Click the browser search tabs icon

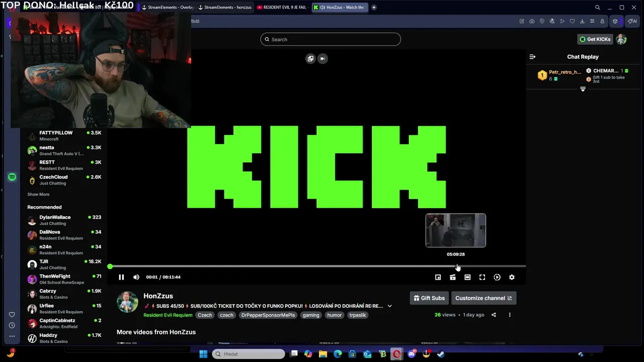tap(597, 8)
